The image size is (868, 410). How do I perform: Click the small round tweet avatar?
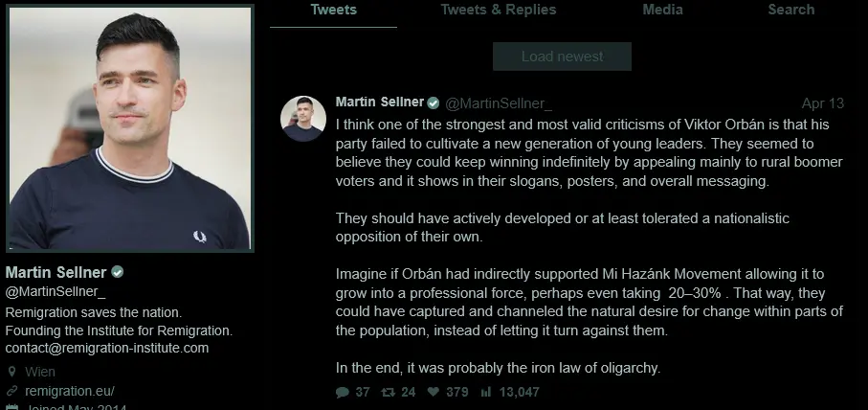point(303,119)
